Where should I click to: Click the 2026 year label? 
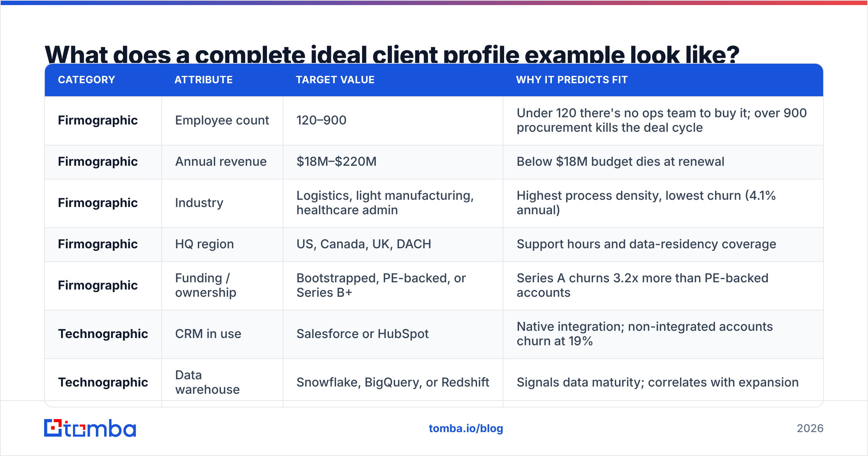pos(810,428)
